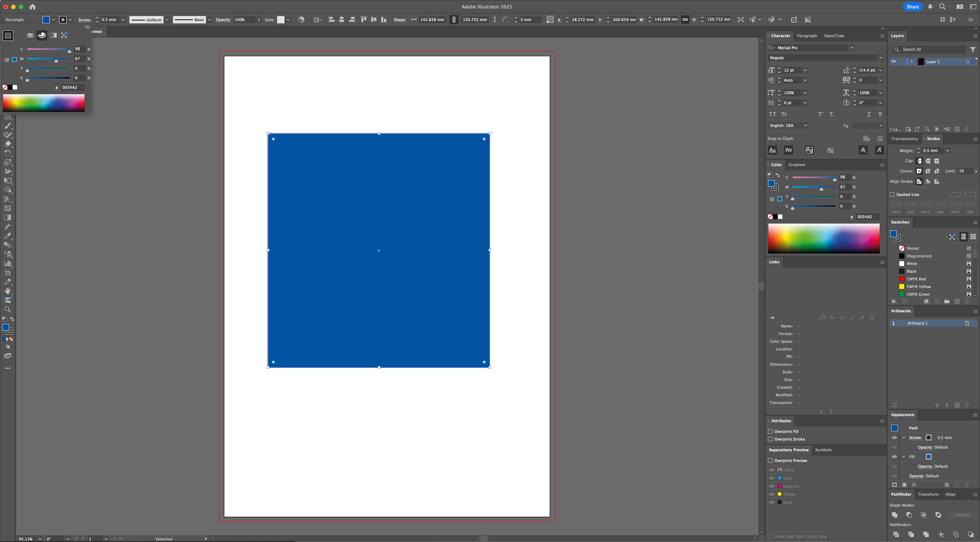The width and height of the screenshot is (980, 542).
Task: Select the Hand tool
Action: pyautogui.click(x=8, y=291)
